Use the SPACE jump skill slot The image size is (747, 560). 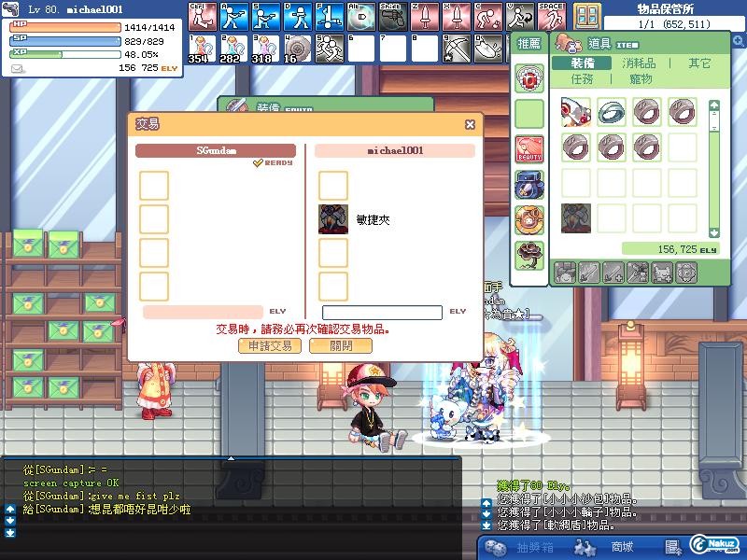point(552,16)
